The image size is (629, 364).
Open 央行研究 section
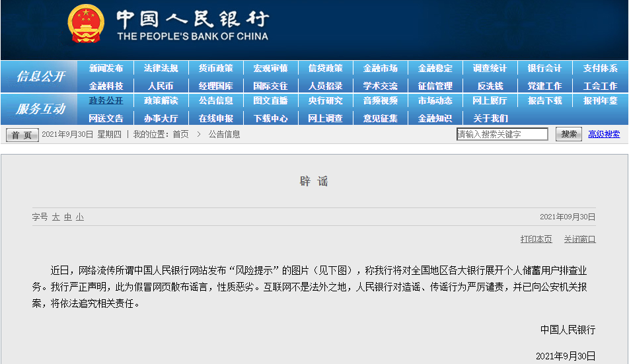click(x=325, y=100)
